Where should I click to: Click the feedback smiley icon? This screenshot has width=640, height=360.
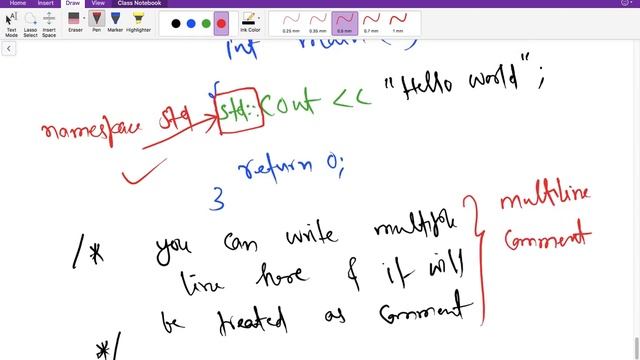(x=625, y=3)
